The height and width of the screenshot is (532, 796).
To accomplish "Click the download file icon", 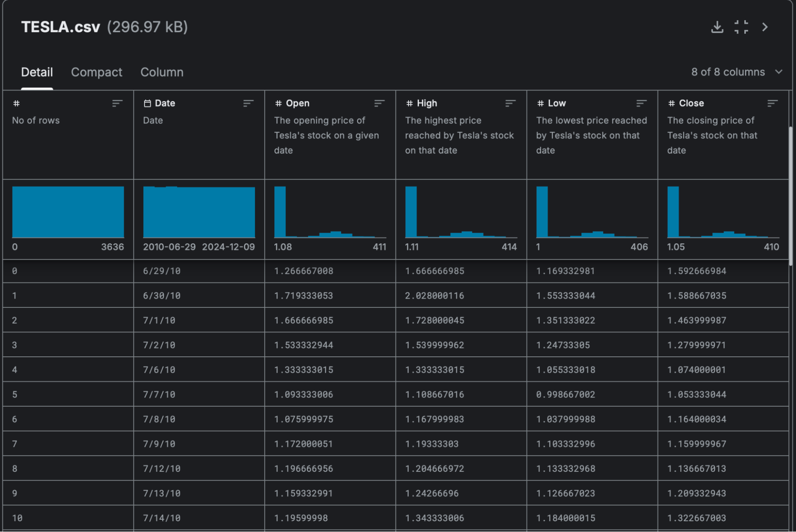I will pos(717,27).
